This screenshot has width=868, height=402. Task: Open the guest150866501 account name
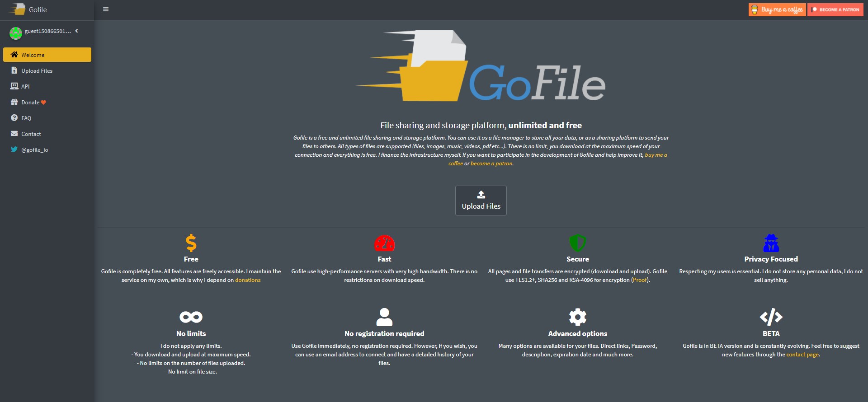tap(47, 31)
